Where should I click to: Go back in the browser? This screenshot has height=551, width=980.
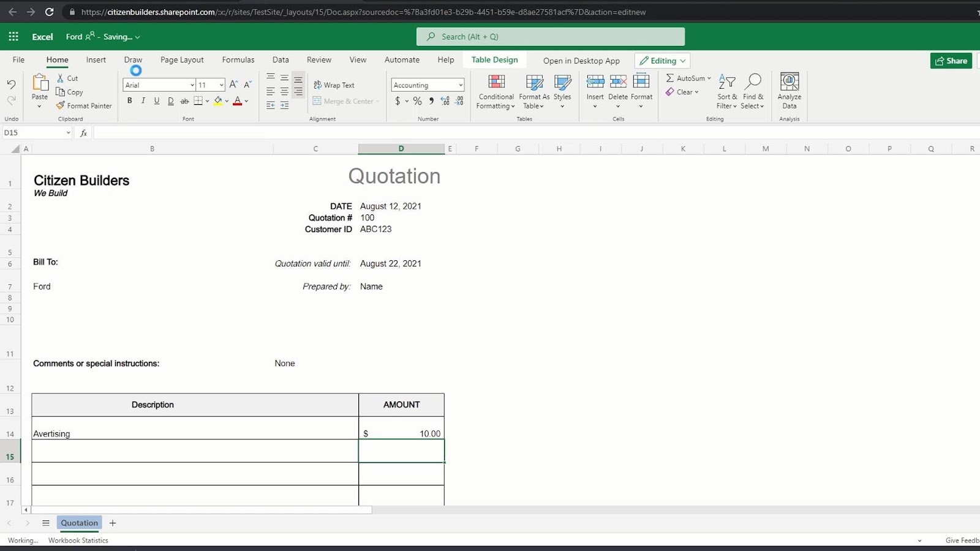point(12,12)
